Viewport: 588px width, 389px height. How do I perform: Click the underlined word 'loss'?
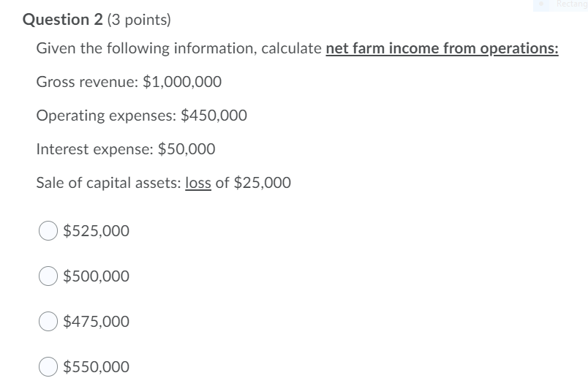pos(199,183)
